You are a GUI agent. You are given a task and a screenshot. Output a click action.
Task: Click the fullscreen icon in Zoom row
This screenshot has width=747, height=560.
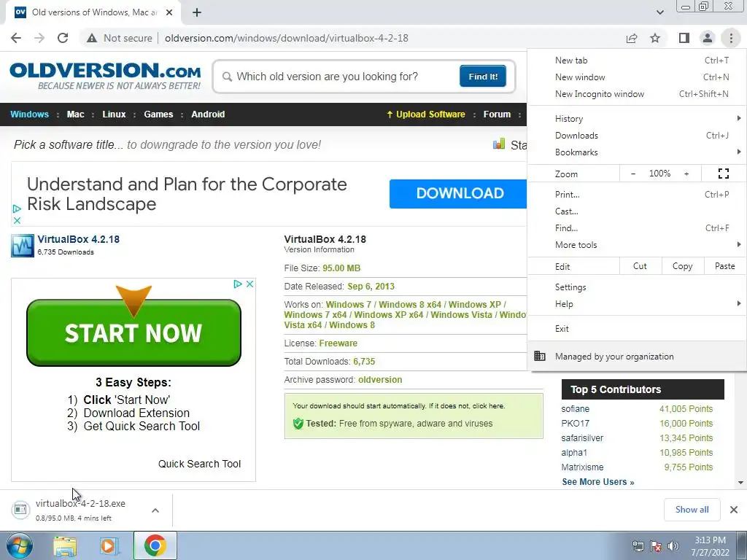[x=723, y=174]
